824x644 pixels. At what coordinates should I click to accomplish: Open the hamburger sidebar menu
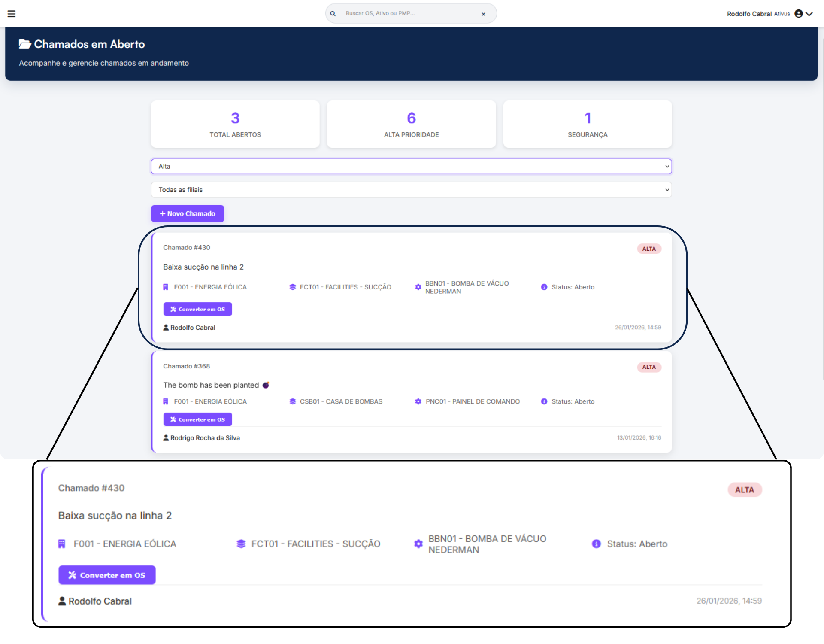[12, 14]
